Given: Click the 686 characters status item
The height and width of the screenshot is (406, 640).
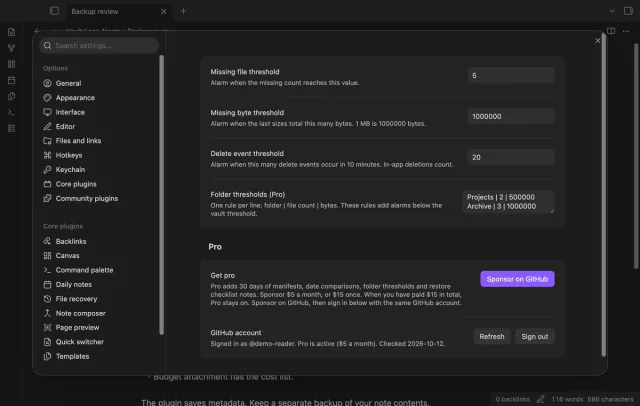Looking at the screenshot, I should [x=611, y=399].
